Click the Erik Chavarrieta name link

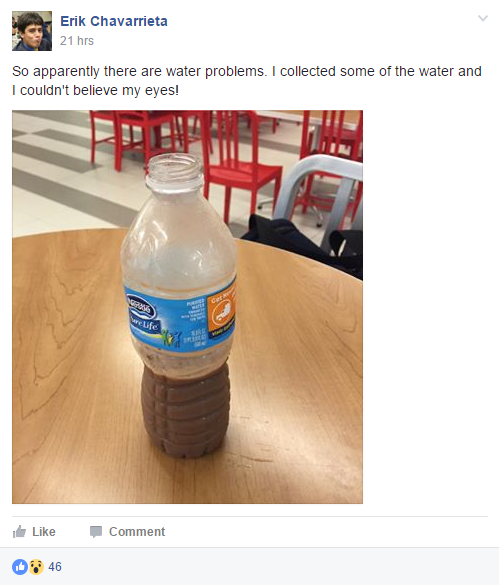click(114, 21)
